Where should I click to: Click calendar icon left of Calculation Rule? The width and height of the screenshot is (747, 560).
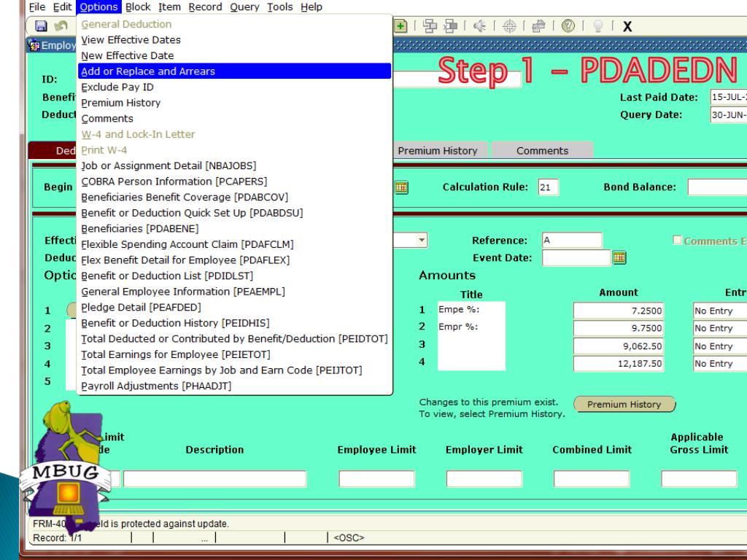point(400,187)
